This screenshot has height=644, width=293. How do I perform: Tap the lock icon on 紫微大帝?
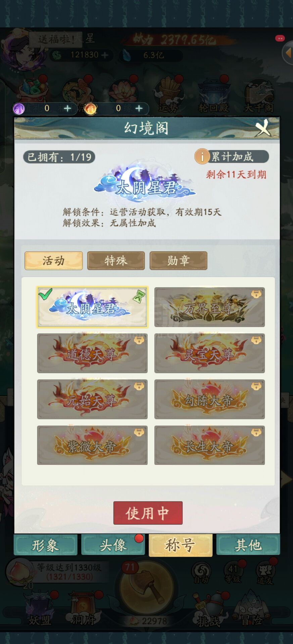pyautogui.click(x=139, y=433)
